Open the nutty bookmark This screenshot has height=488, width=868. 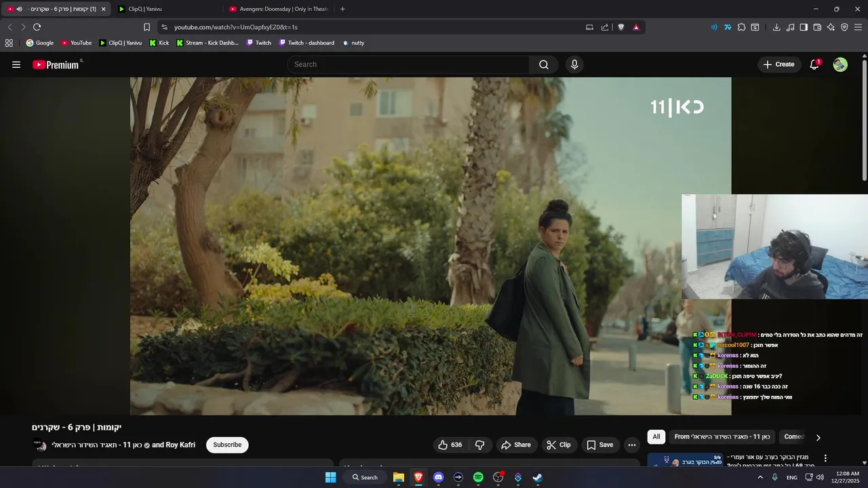tap(353, 43)
